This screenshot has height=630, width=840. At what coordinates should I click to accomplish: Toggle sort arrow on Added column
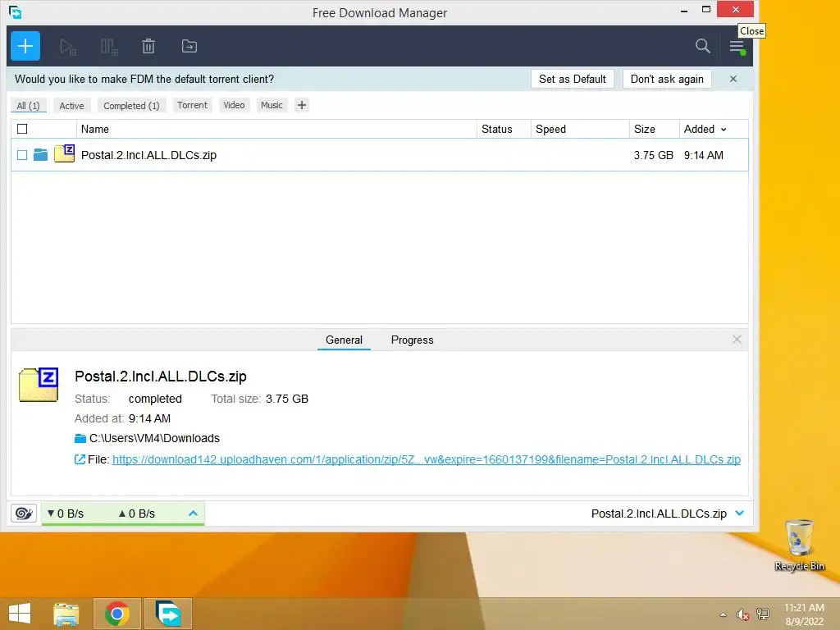point(724,130)
